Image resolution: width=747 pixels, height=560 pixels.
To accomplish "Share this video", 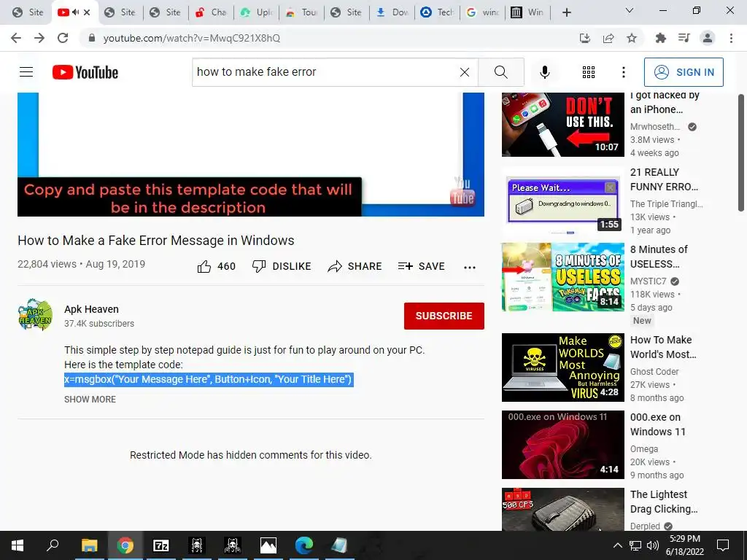I will 355,266.
